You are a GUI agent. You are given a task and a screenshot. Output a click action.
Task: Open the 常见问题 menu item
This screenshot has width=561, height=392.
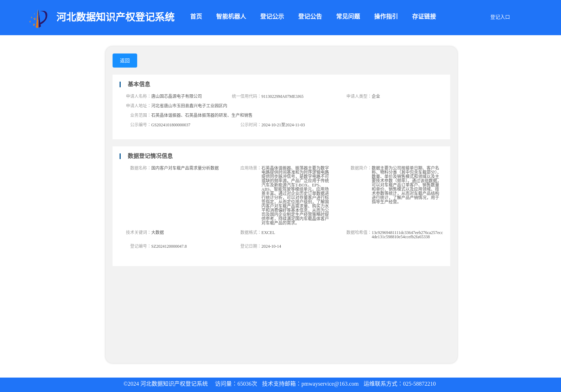point(348,17)
